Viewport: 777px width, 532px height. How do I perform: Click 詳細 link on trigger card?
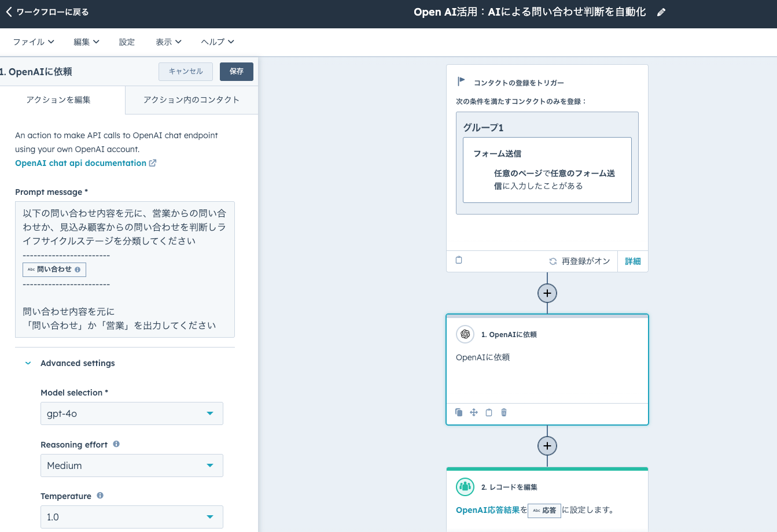tap(633, 261)
